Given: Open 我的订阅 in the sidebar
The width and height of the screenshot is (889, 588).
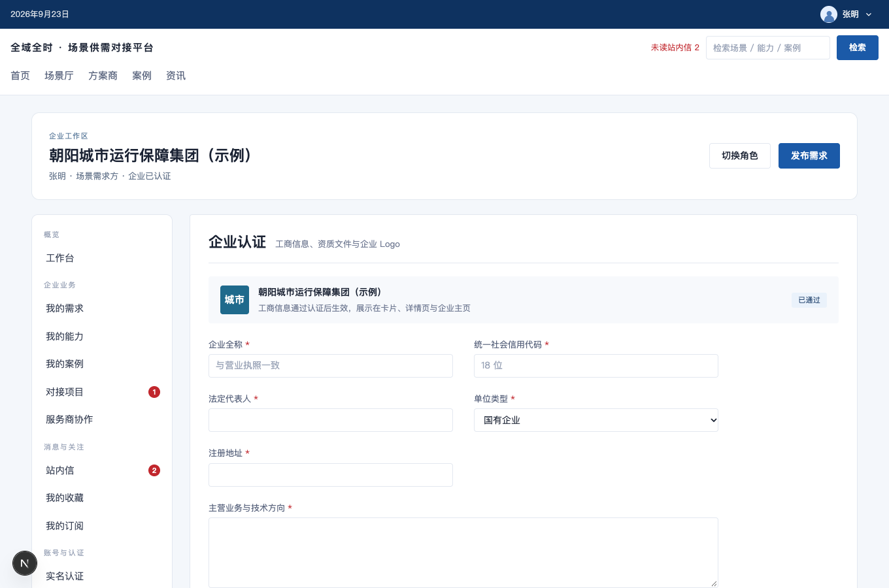Looking at the screenshot, I should (102, 526).
